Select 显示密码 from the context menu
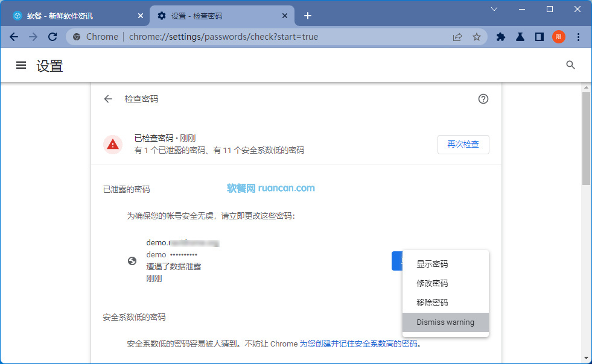 [432, 264]
